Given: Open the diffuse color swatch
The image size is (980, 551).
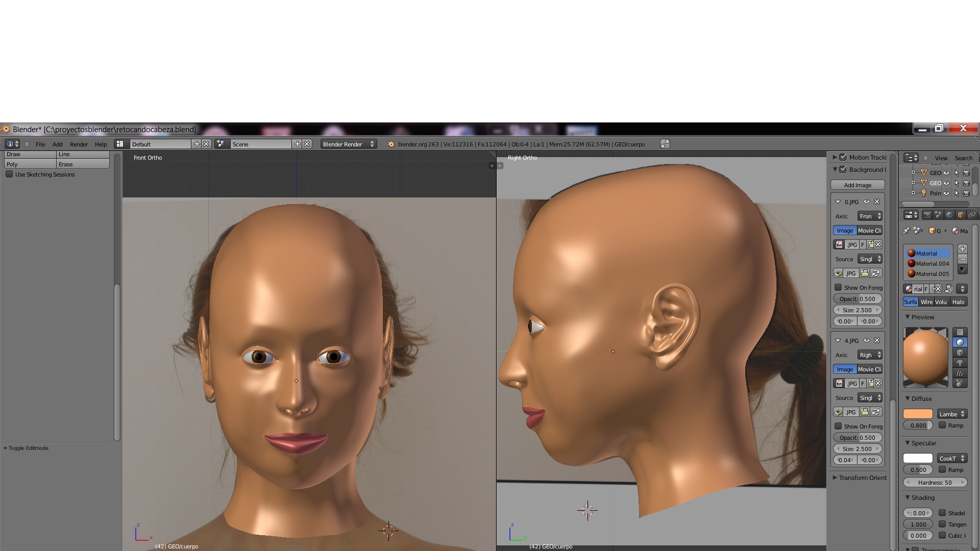Looking at the screenshot, I should pos(917,414).
